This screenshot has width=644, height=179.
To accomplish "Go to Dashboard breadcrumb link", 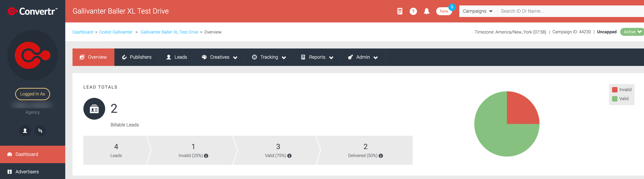I will [83, 32].
